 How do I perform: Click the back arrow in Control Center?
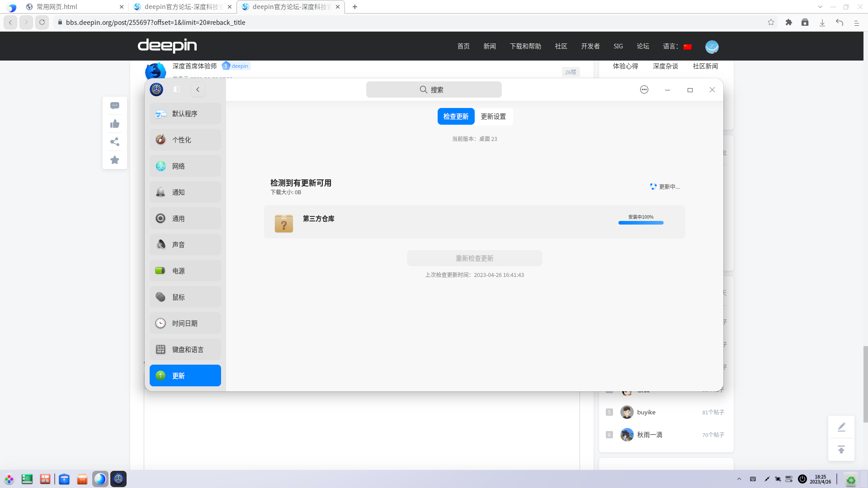coord(198,89)
